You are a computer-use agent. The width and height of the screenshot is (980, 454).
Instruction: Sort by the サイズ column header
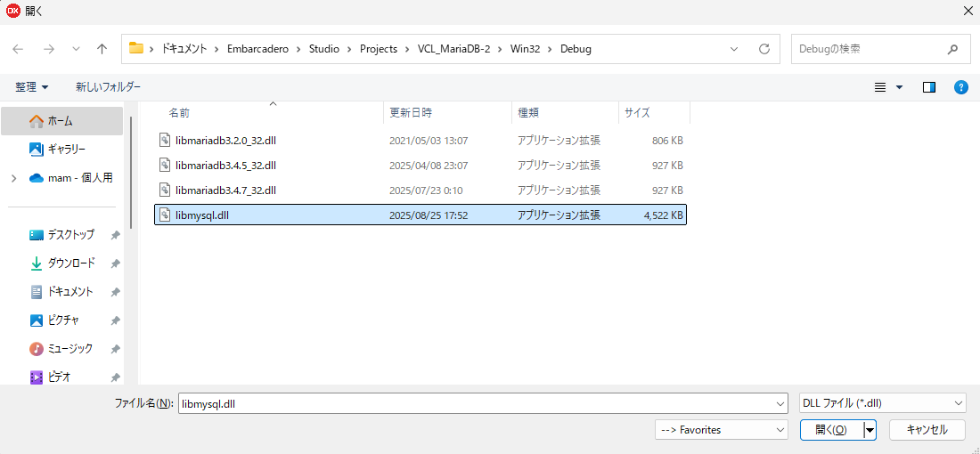click(x=655, y=113)
